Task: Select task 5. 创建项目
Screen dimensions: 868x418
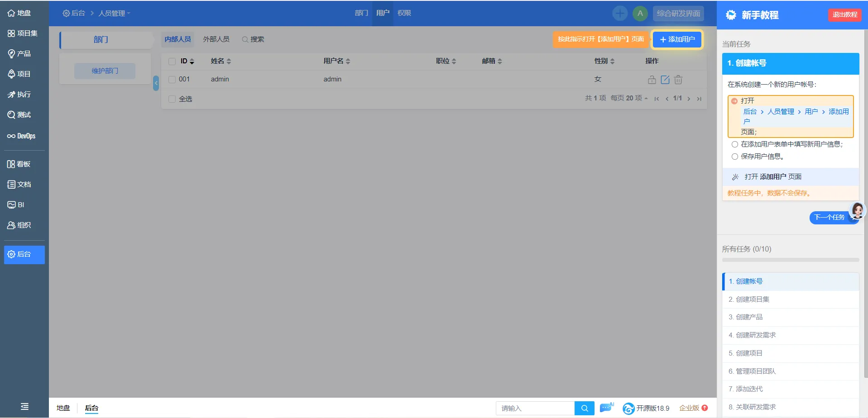Action: click(791, 353)
